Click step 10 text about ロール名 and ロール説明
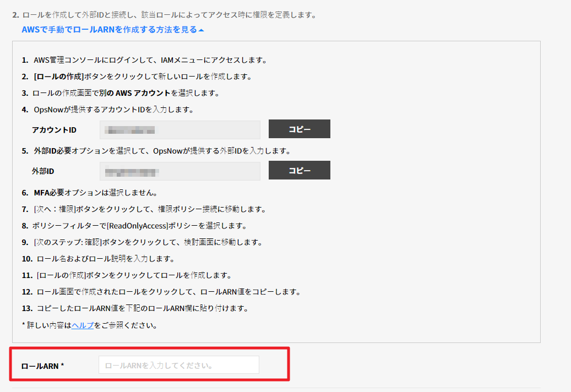Screen dimensions: 571x392 (105, 259)
